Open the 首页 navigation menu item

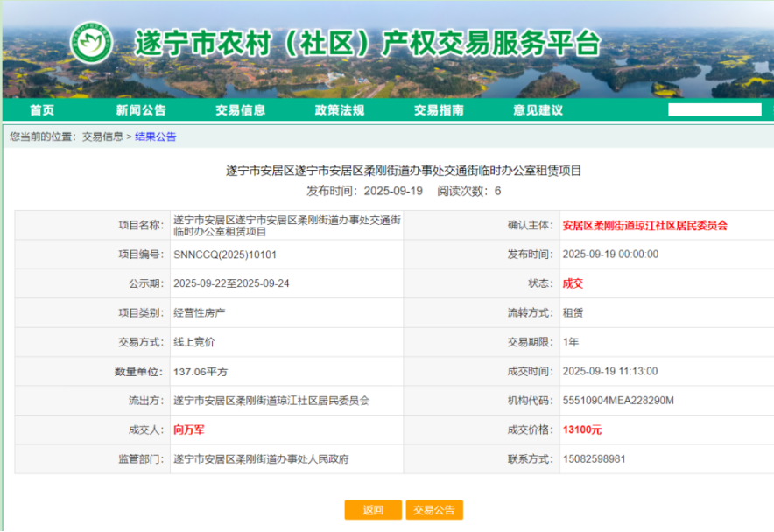point(42,110)
